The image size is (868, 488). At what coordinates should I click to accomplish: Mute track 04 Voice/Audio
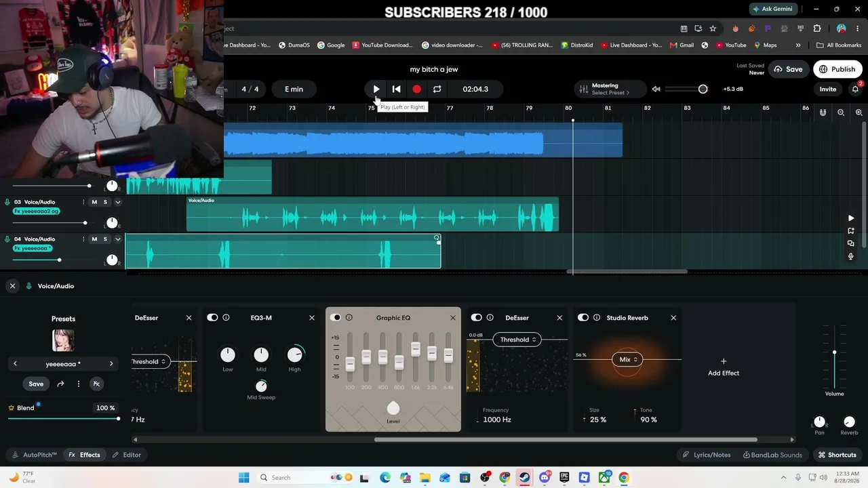pos(94,239)
